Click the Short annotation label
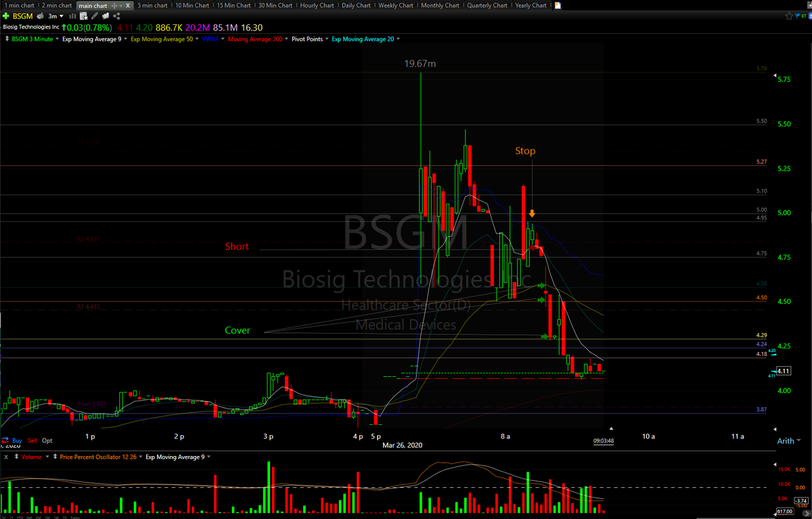The image size is (812, 519). click(x=237, y=247)
